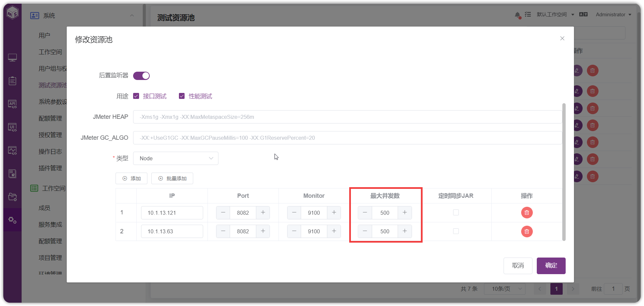Open 用户 in the system menu
The width and height of the screenshot is (644, 306).
point(44,36)
